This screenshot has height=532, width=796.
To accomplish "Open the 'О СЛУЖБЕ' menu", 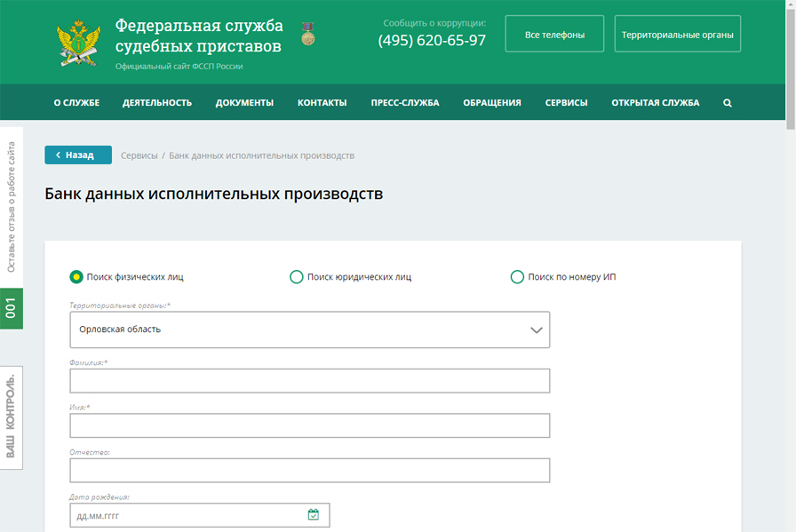I will [76, 102].
